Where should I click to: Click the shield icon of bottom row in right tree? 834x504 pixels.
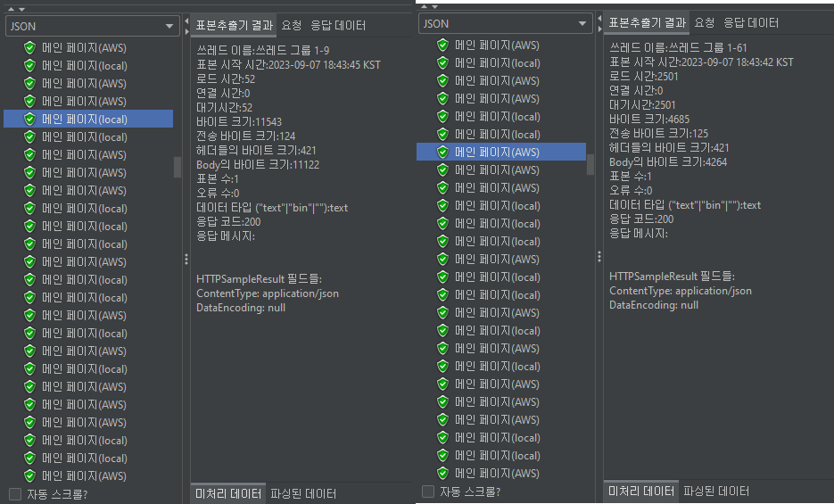pyautogui.click(x=442, y=473)
